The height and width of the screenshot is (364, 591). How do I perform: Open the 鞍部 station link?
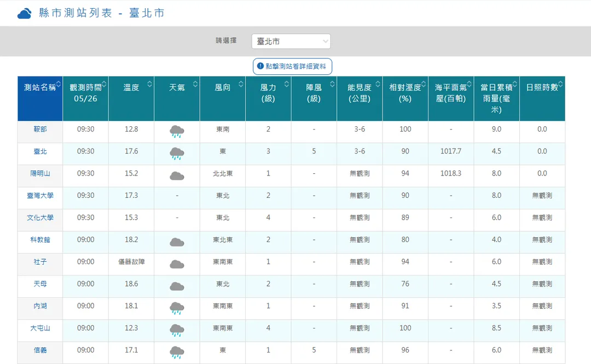tap(40, 129)
